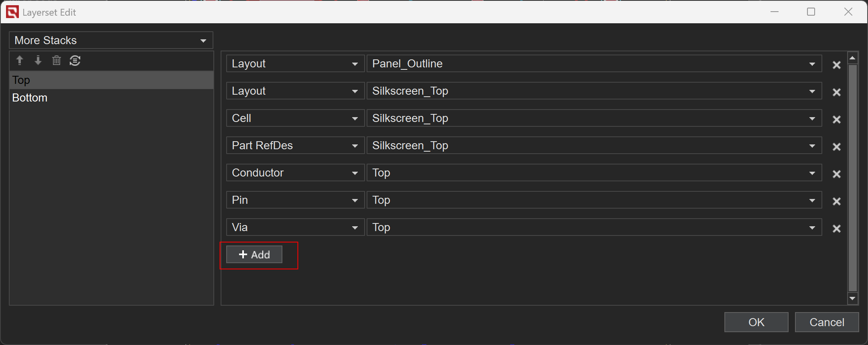Click the move up arrow icon
868x345 pixels.
(x=19, y=61)
